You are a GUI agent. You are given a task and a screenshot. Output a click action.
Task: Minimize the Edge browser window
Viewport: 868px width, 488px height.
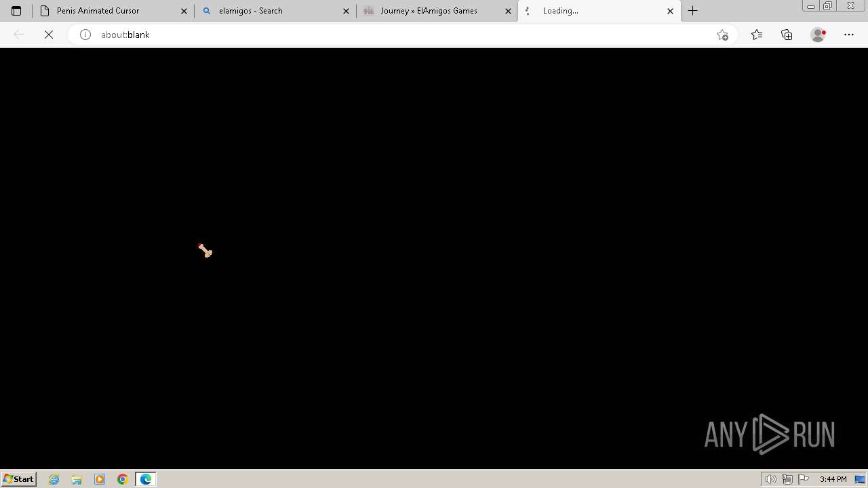click(x=811, y=6)
